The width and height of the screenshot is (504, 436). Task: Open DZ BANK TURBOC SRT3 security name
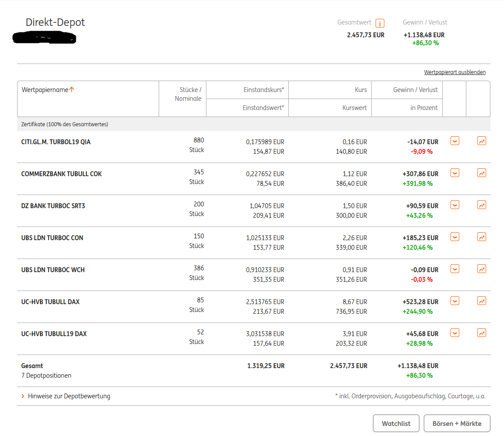click(53, 206)
